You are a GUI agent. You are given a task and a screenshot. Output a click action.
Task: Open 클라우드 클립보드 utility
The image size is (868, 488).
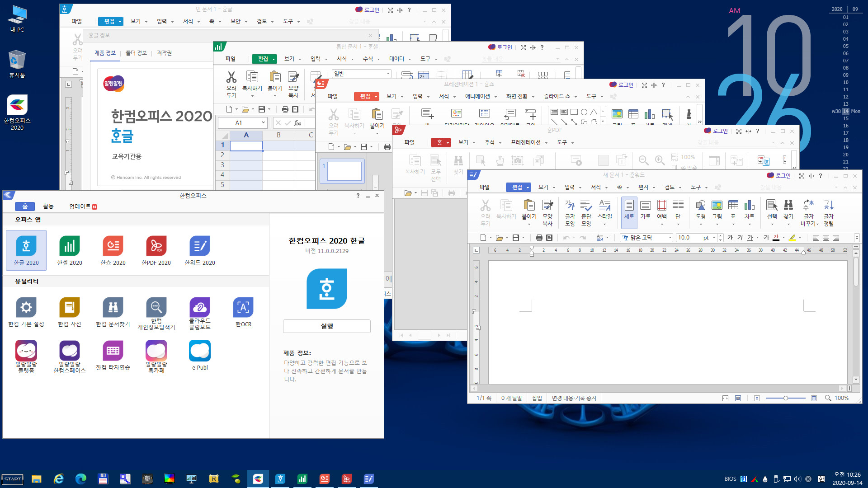point(200,313)
